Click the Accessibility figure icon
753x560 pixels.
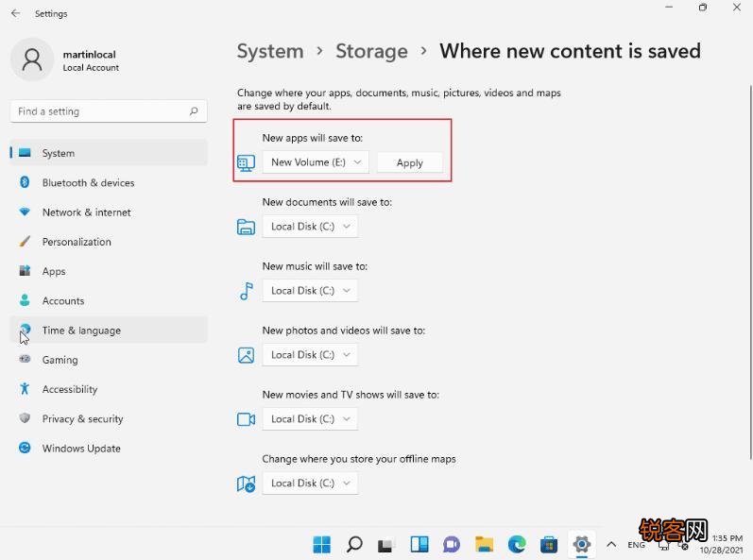25,389
